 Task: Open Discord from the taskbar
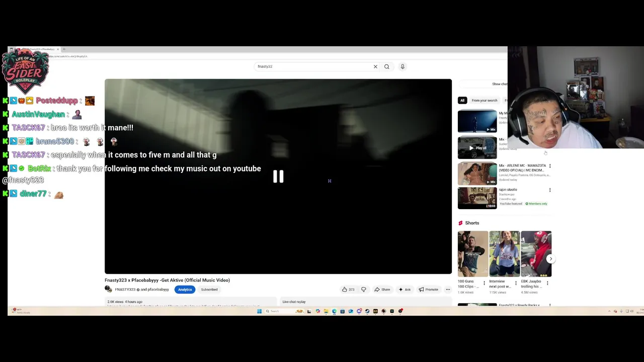359,311
